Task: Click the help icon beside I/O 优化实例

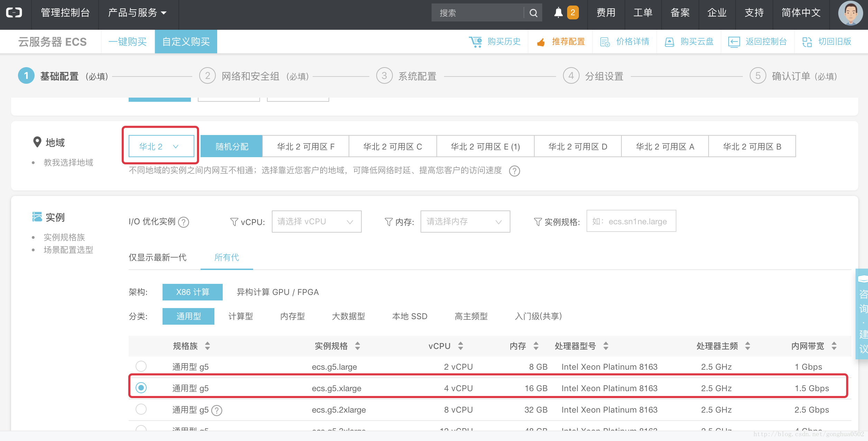Action: click(x=183, y=222)
